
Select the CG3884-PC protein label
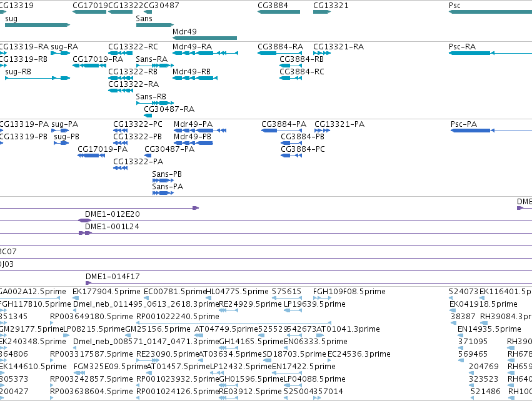pyautogui.click(x=303, y=149)
